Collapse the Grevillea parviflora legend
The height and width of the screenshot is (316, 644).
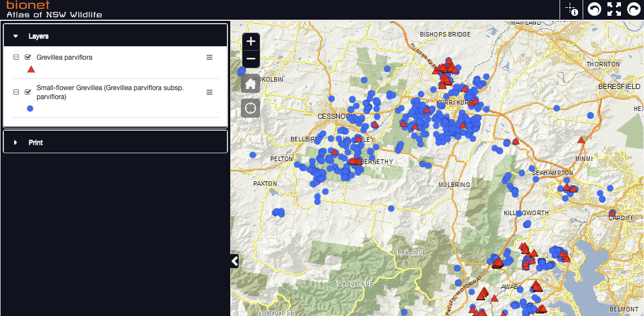(x=16, y=57)
